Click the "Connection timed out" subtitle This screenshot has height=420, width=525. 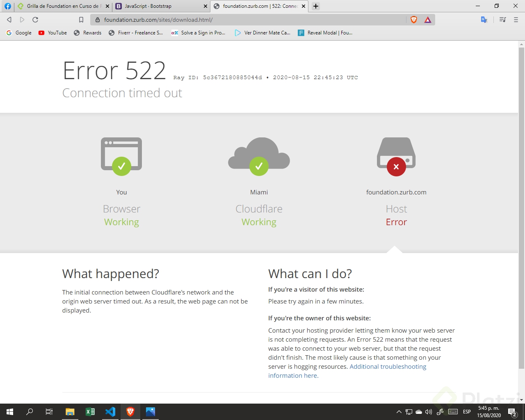pyautogui.click(x=122, y=93)
